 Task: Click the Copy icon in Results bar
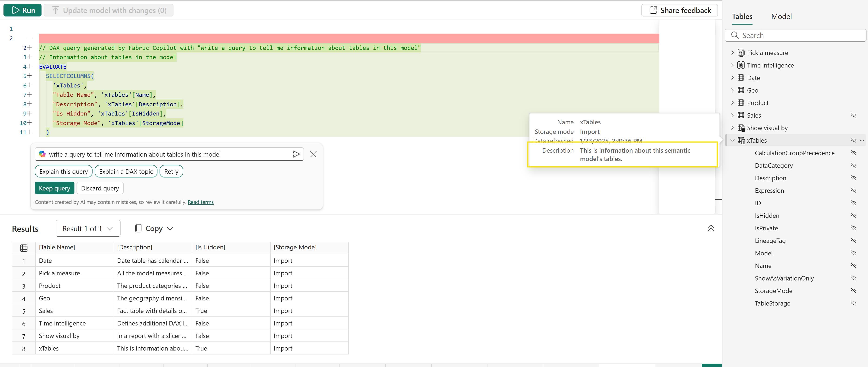138,228
